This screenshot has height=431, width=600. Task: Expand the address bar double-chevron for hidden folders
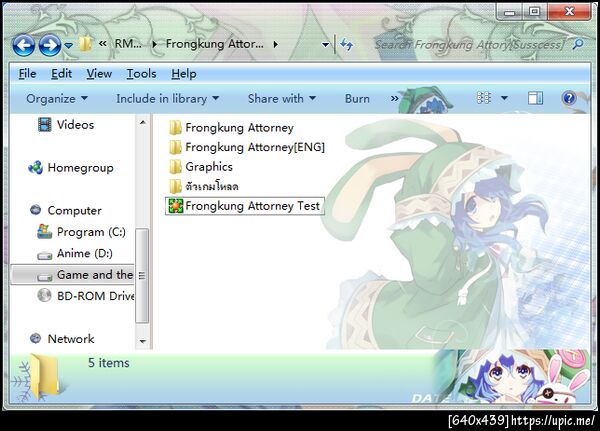click(102, 44)
